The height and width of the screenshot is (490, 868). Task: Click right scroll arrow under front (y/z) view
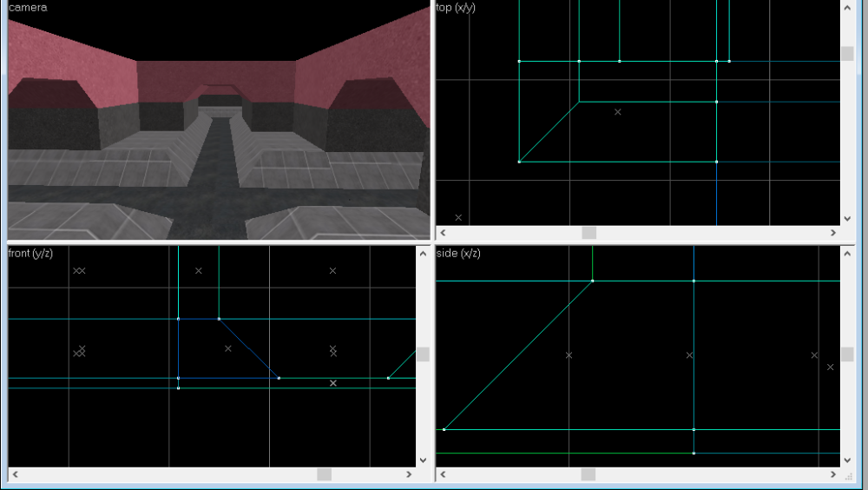point(409,474)
